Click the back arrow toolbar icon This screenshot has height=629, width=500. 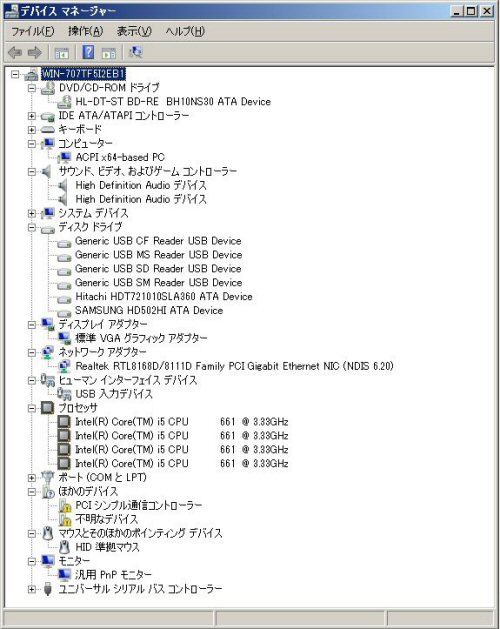click(x=15, y=53)
